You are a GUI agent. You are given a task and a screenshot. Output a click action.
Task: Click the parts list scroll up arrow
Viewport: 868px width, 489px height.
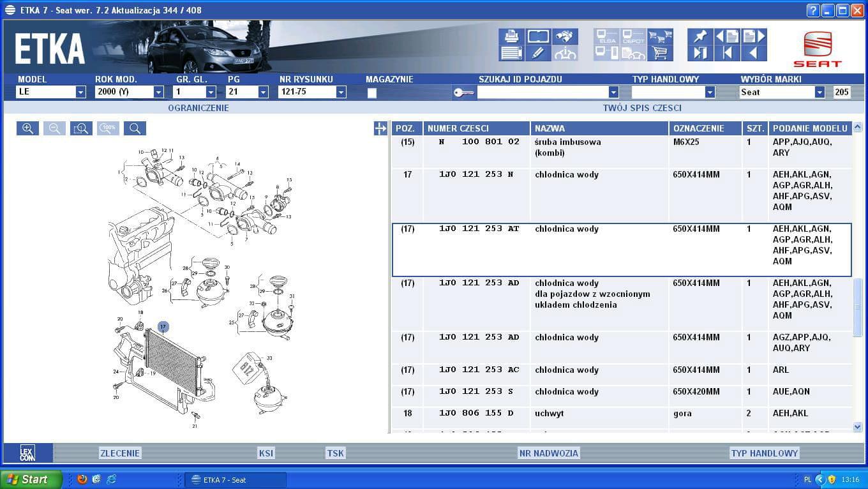pyautogui.click(x=858, y=128)
